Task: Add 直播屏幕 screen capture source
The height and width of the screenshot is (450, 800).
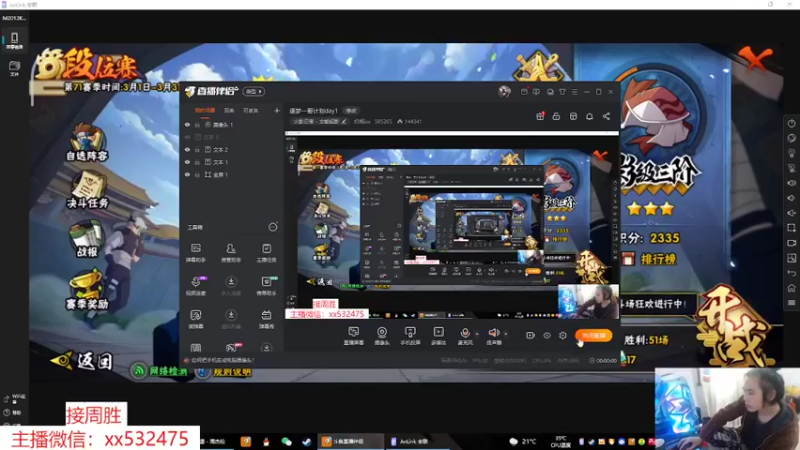Action: (354, 336)
